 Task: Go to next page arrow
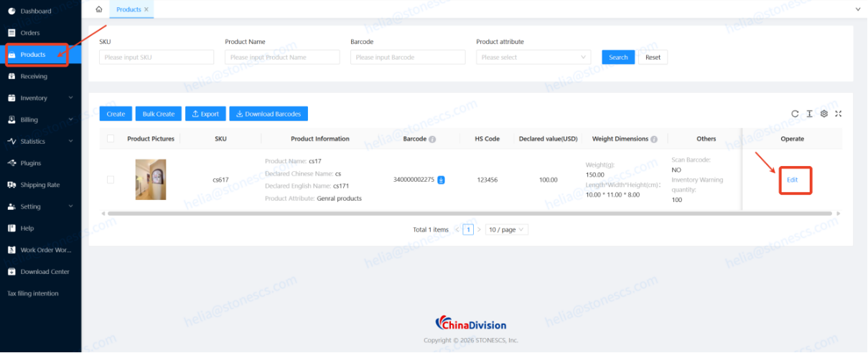coord(480,229)
